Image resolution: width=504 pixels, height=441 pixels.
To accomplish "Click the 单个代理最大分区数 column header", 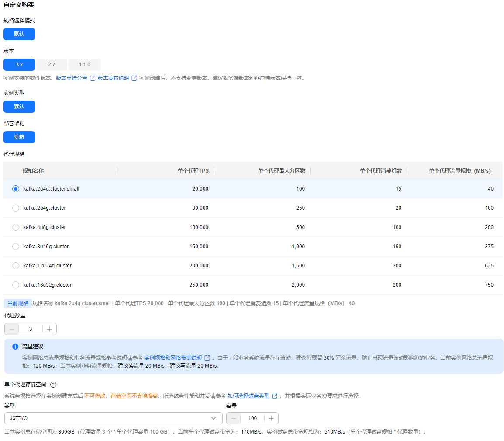I will (282, 171).
